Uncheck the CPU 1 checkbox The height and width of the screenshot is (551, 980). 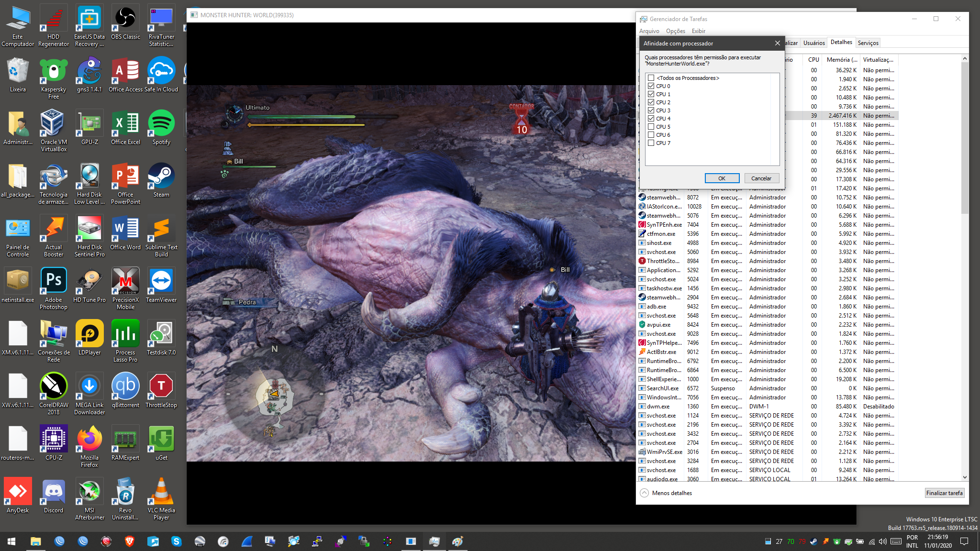tap(651, 94)
